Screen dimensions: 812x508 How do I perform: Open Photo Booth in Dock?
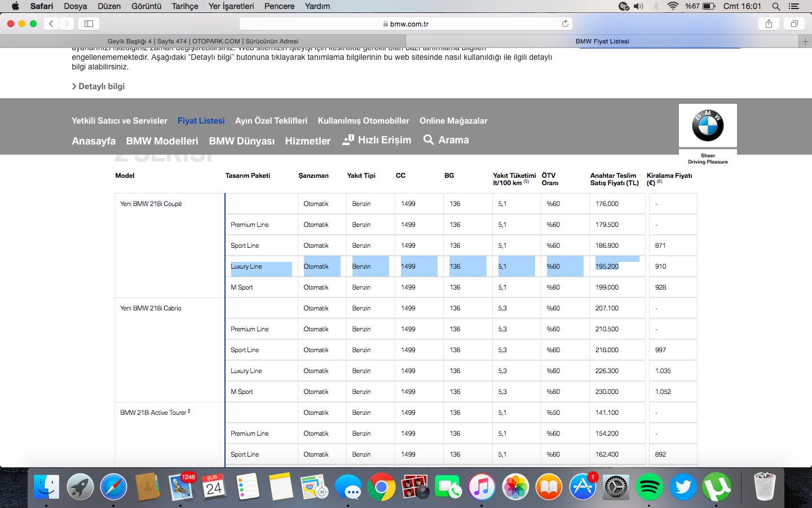415,487
